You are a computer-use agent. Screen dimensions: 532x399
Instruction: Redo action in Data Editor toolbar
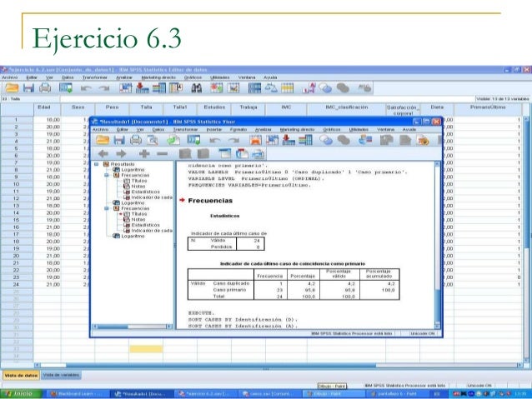[x=104, y=88]
